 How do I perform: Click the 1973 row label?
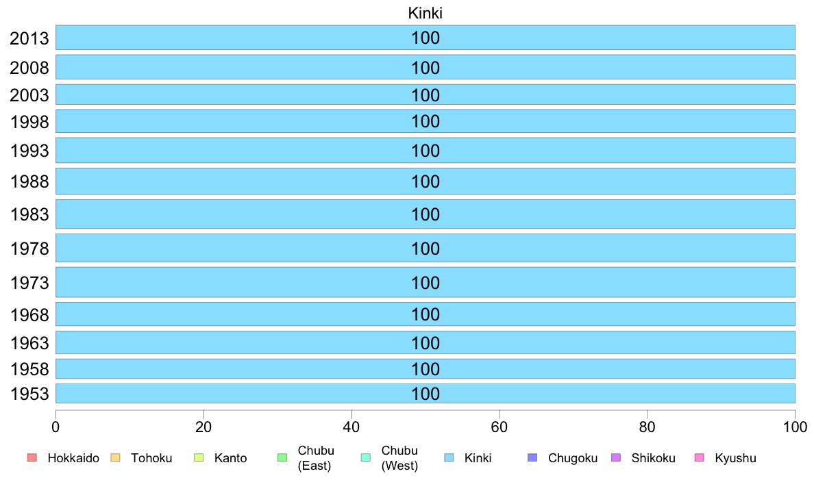(29, 283)
